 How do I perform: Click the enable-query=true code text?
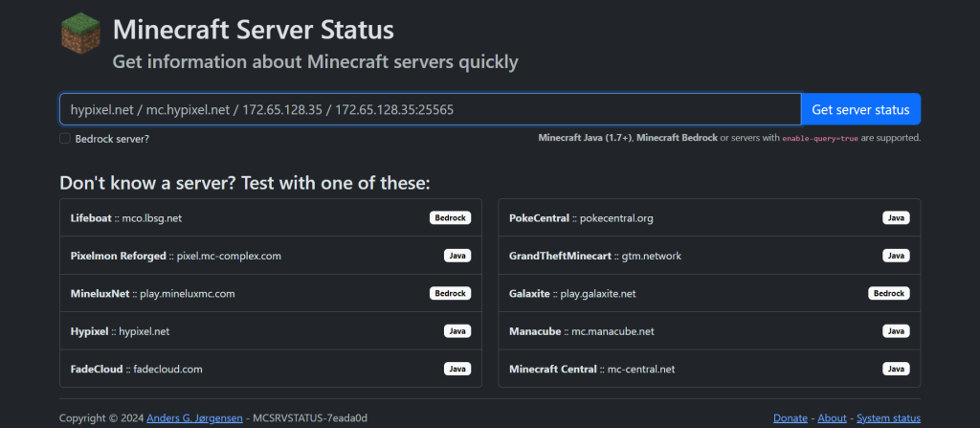coord(820,138)
